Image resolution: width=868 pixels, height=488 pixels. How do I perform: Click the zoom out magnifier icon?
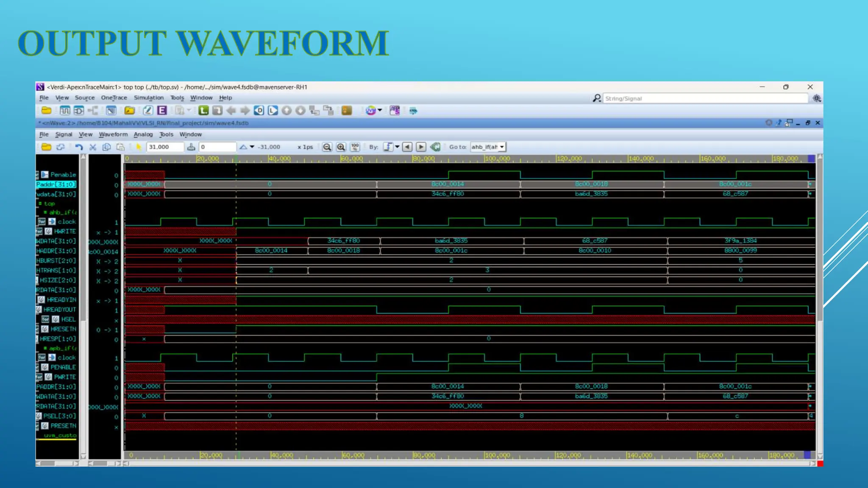[x=327, y=147]
